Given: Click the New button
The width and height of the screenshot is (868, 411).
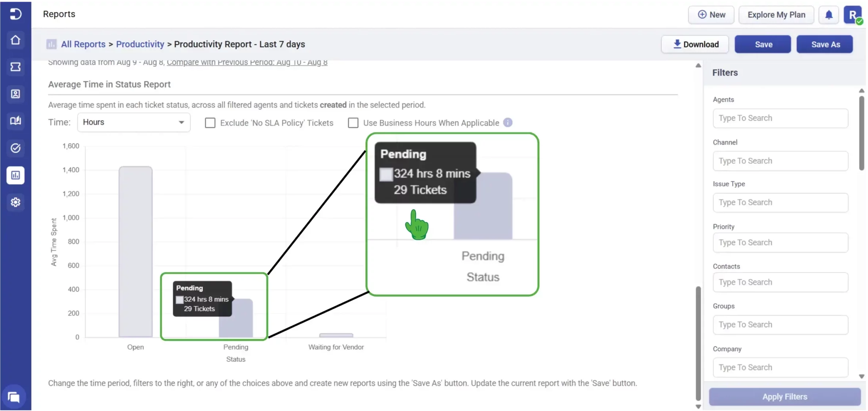Looking at the screenshot, I should tap(711, 15).
